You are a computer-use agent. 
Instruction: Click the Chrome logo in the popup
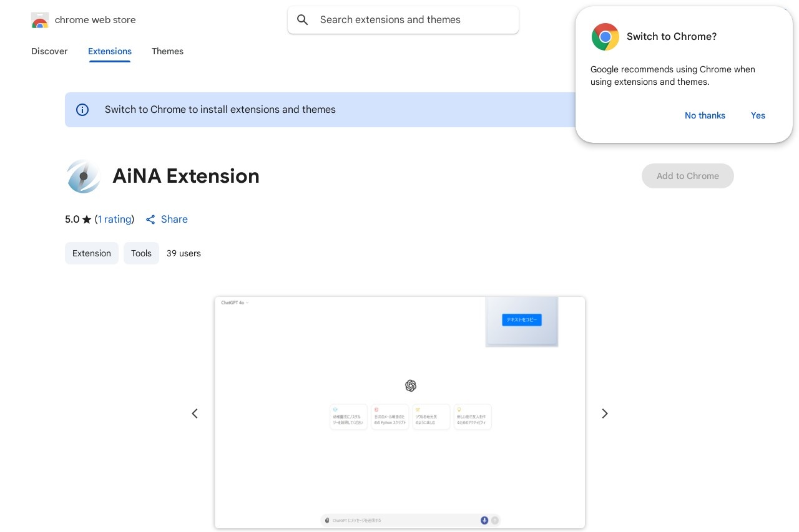click(x=605, y=37)
